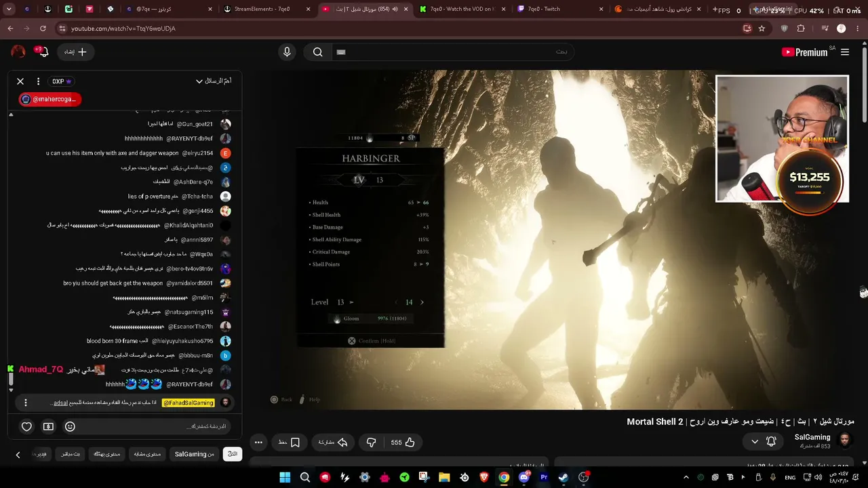Image resolution: width=868 pixels, height=488 pixels.
Task: Expand the subscription options chevron
Action: pyautogui.click(x=755, y=441)
